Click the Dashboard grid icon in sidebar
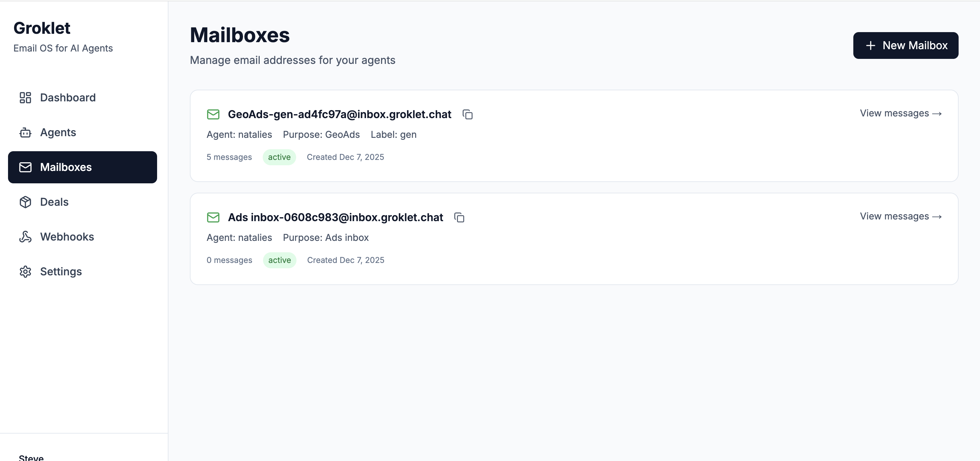The height and width of the screenshot is (461, 980). (25, 97)
